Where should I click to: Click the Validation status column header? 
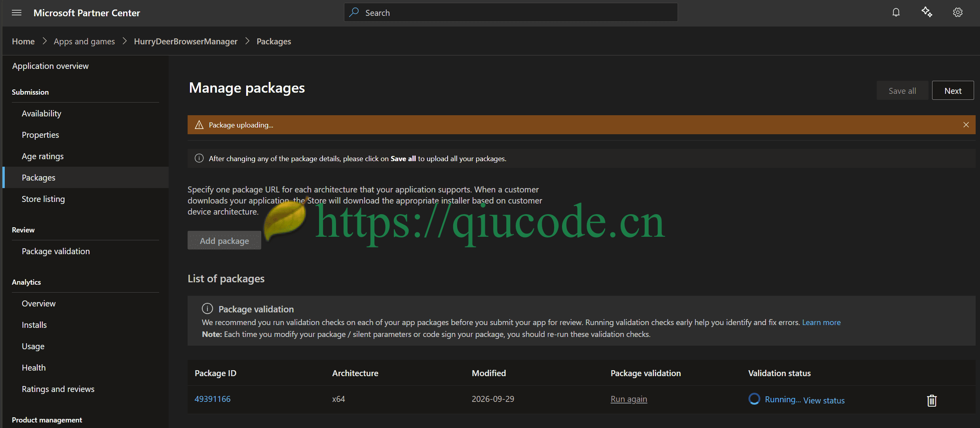[779, 373]
